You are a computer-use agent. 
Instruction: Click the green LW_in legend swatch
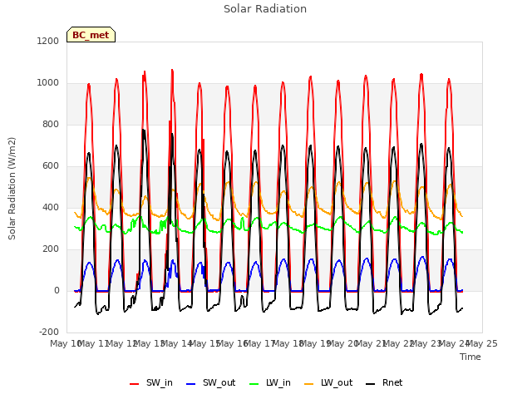[x=254, y=384]
